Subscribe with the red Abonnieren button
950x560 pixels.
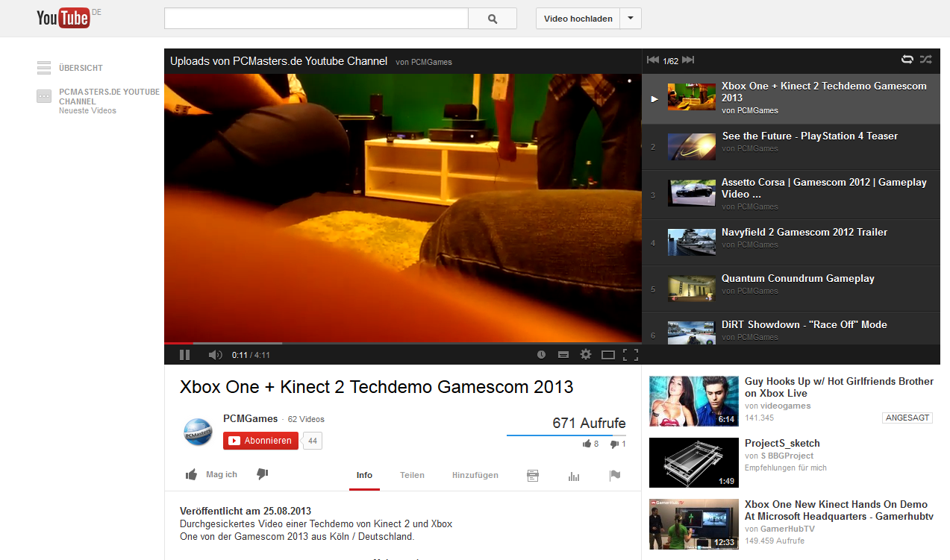[x=260, y=441]
